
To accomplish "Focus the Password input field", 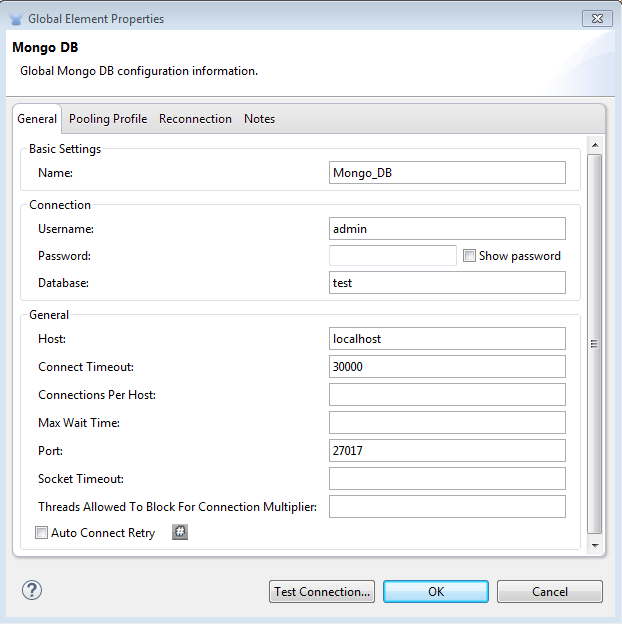I will [392, 255].
